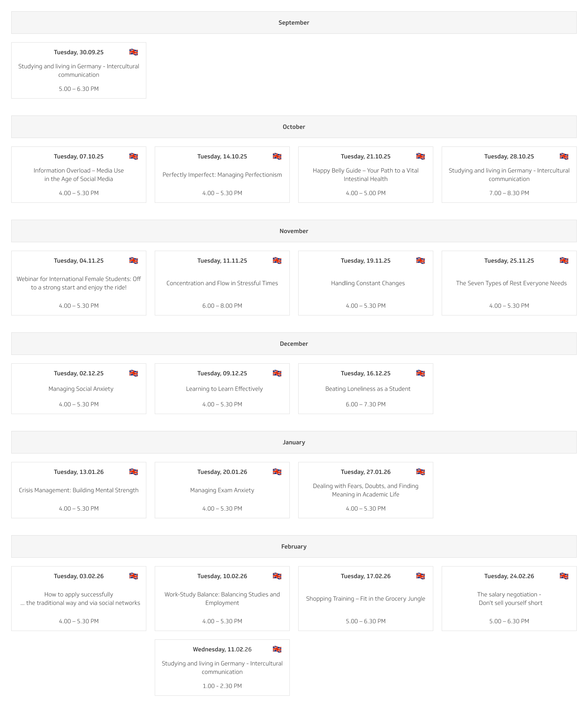Open Perfectly Imperfect: Managing Perfectionism event
588x707 pixels.
tap(222, 175)
